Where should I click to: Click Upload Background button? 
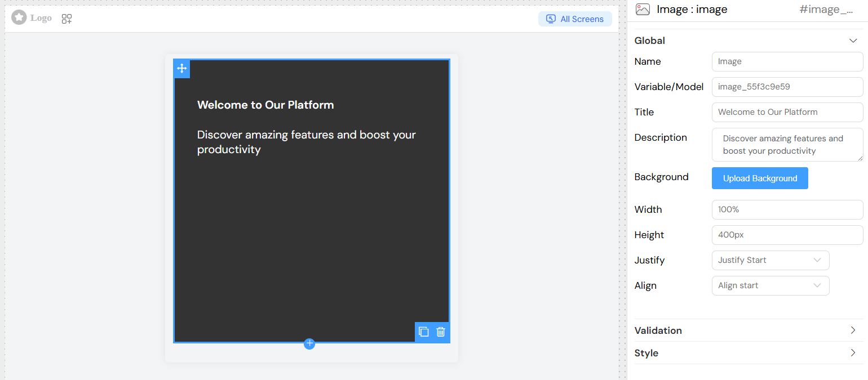coord(760,178)
